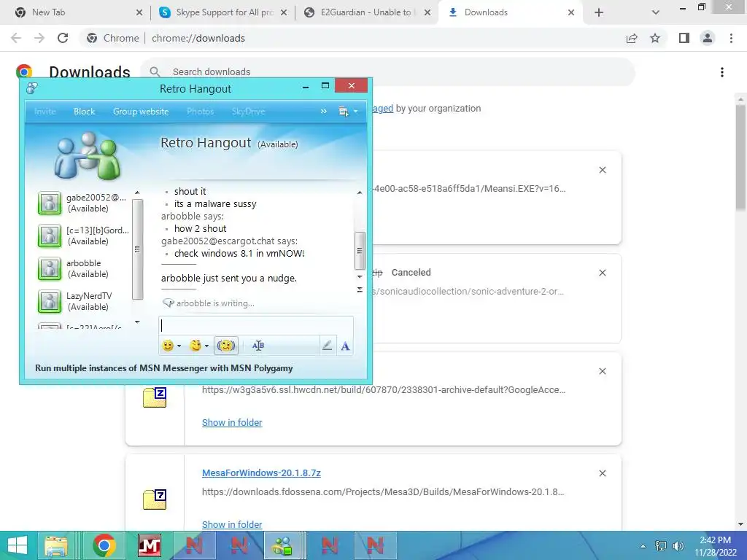Go back in Chrome
Screen dimensions: 747x560
tap(16, 38)
